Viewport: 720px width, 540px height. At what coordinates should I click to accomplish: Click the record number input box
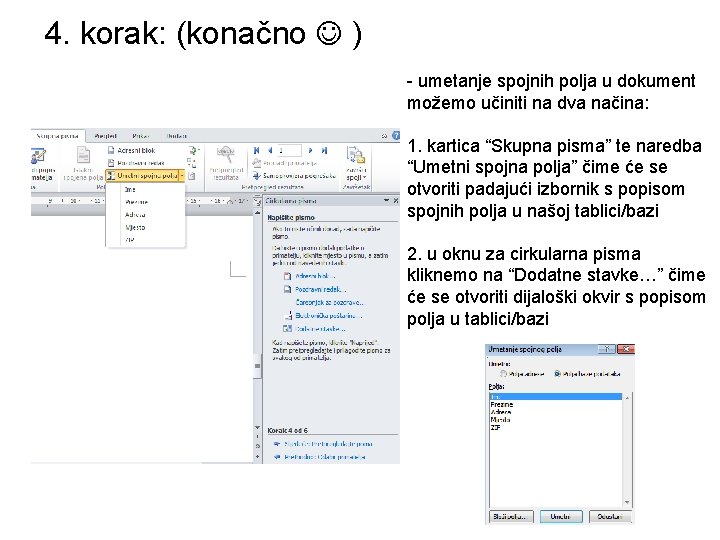pyautogui.click(x=290, y=150)
